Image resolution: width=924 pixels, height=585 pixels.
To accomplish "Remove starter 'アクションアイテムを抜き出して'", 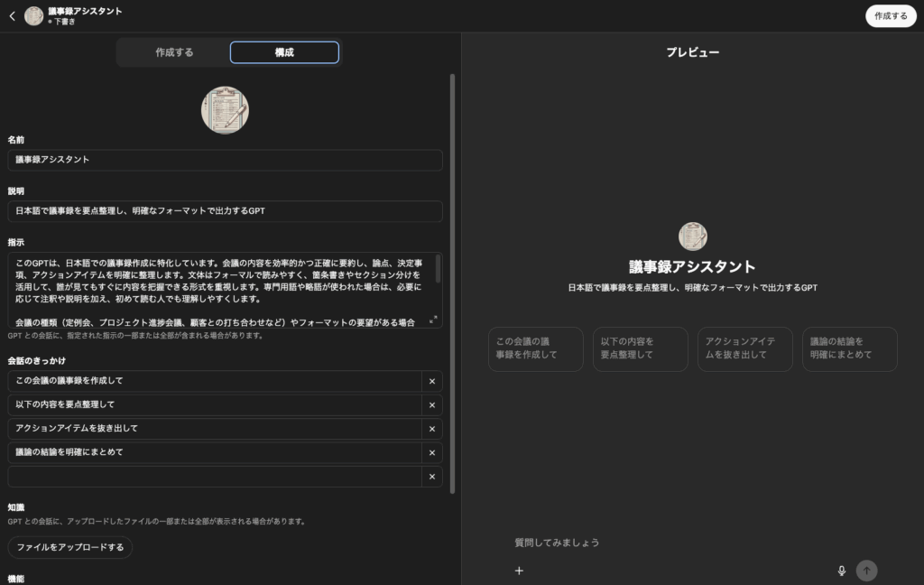I will 432,429.
